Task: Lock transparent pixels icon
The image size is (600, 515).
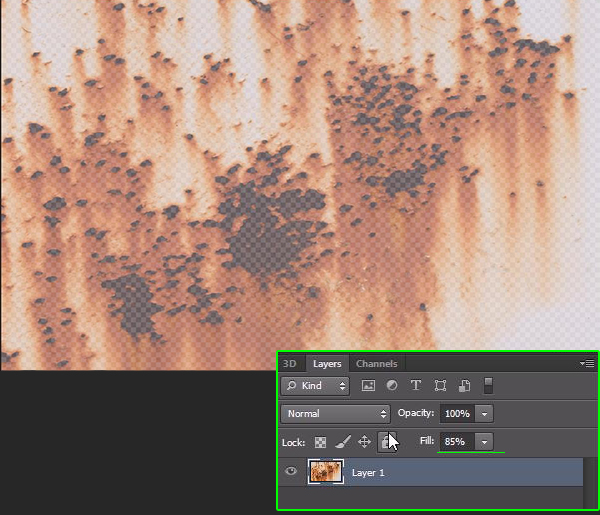Action: pos(321,441)
